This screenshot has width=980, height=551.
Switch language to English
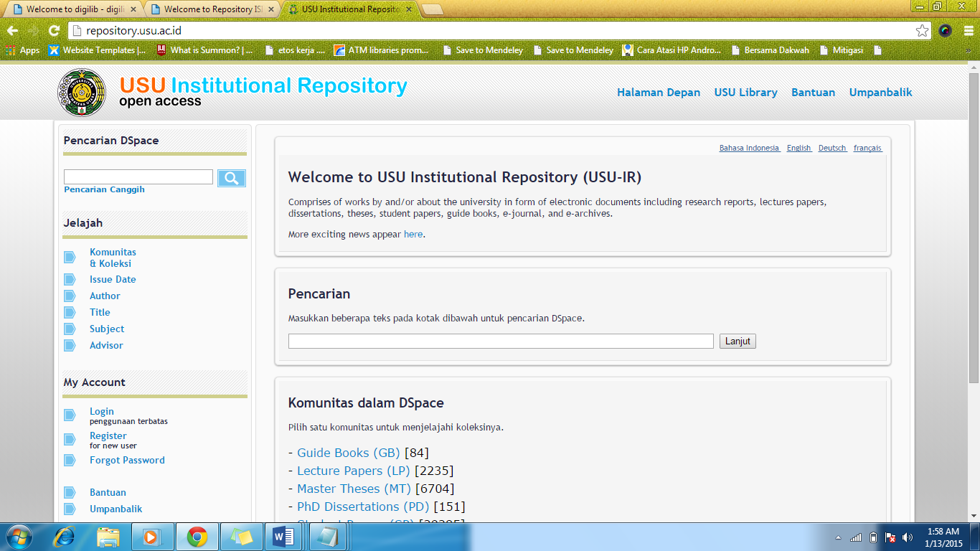(799, 148)
